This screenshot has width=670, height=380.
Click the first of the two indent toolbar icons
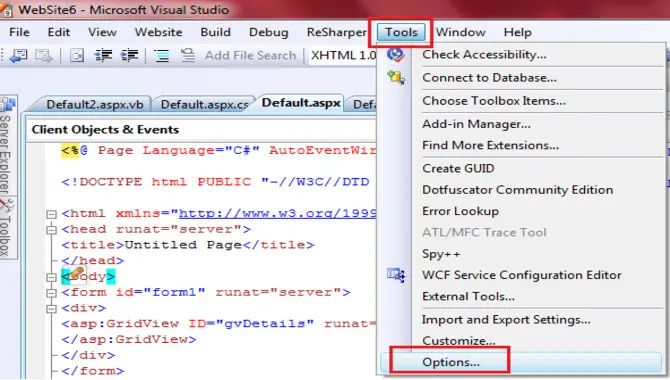[x=103, y=56]
